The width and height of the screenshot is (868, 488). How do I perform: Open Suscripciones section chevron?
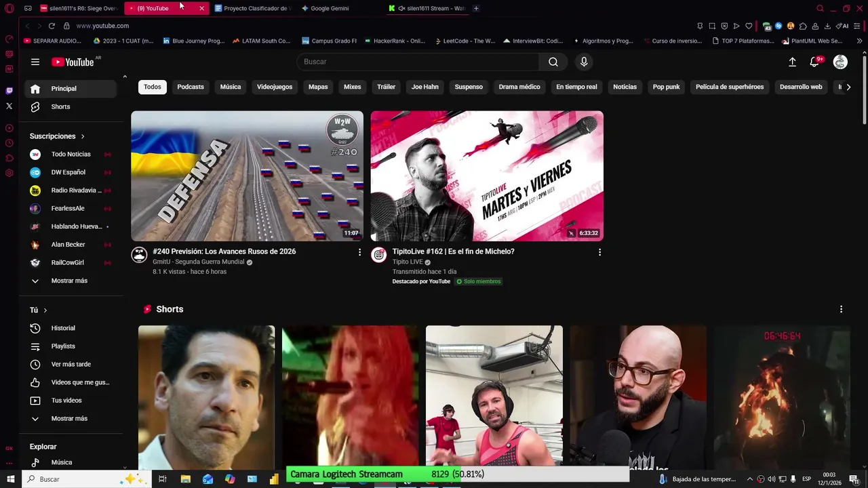pyautogui.click(x=83, y=136)
